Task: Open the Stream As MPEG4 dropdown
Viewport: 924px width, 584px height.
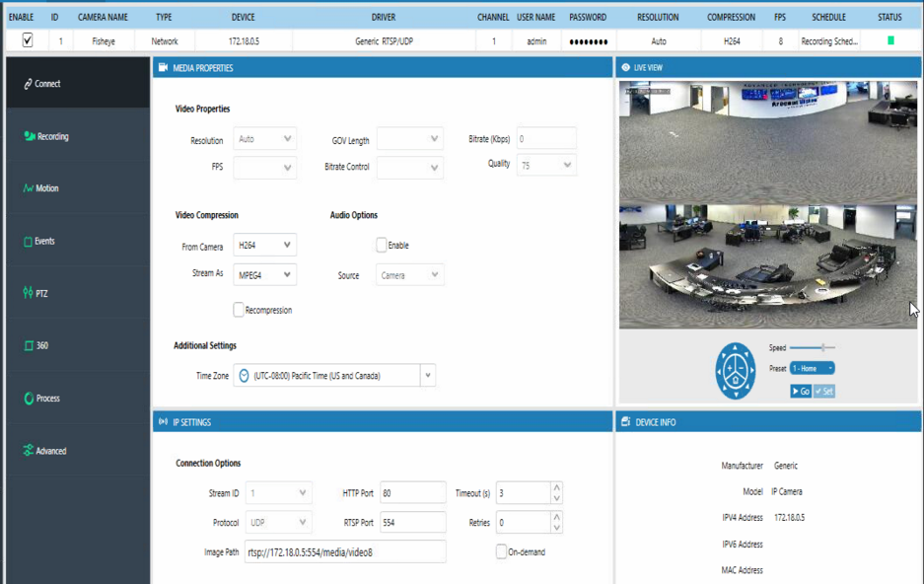Action: pos(264,275)
